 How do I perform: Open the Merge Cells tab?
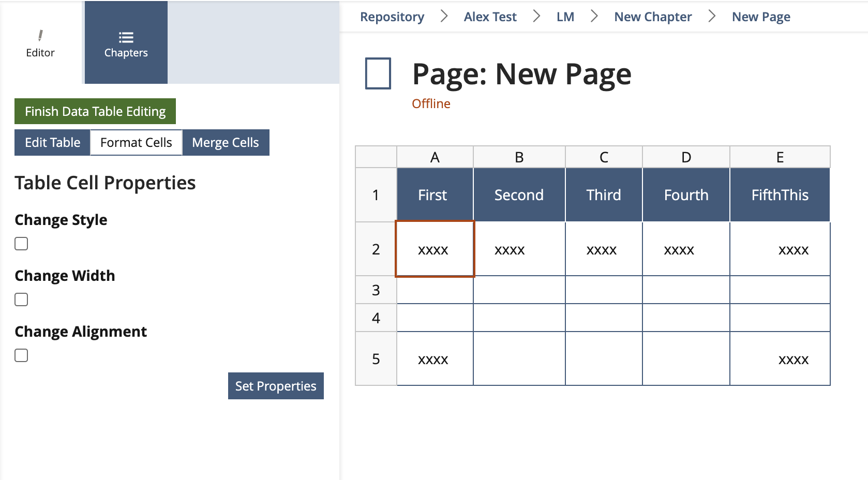226,142
